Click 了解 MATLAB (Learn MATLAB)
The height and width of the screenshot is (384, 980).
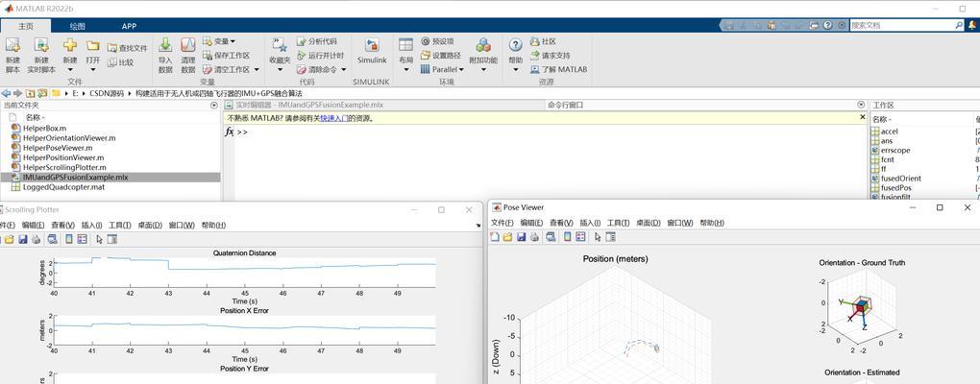[x=559, y=69]
